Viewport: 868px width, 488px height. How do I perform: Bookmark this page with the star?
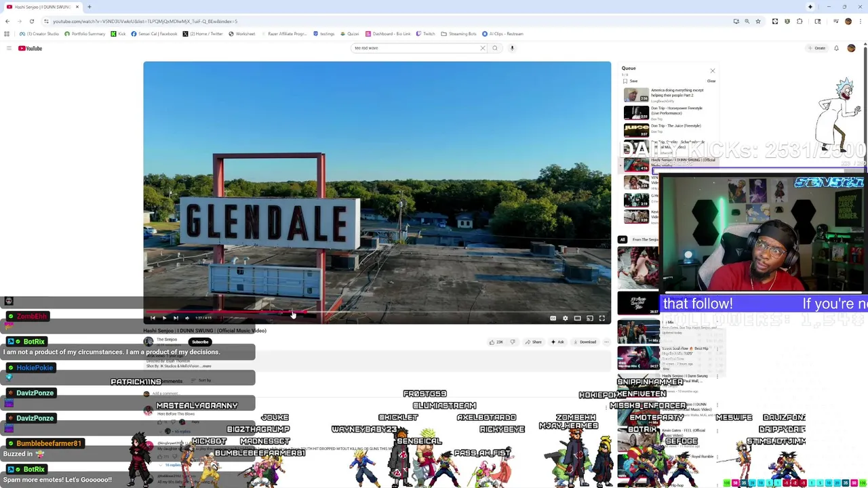point(758,21)
